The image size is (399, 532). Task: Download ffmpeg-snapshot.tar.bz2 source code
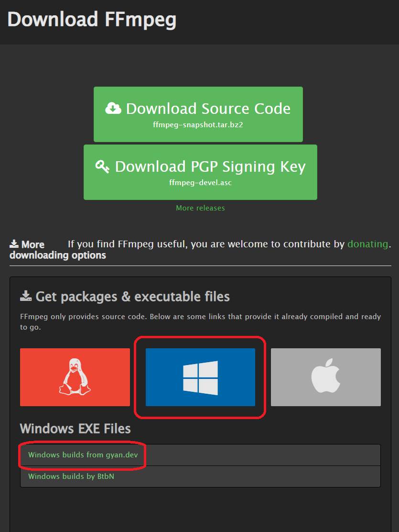(x=198, y=114)
